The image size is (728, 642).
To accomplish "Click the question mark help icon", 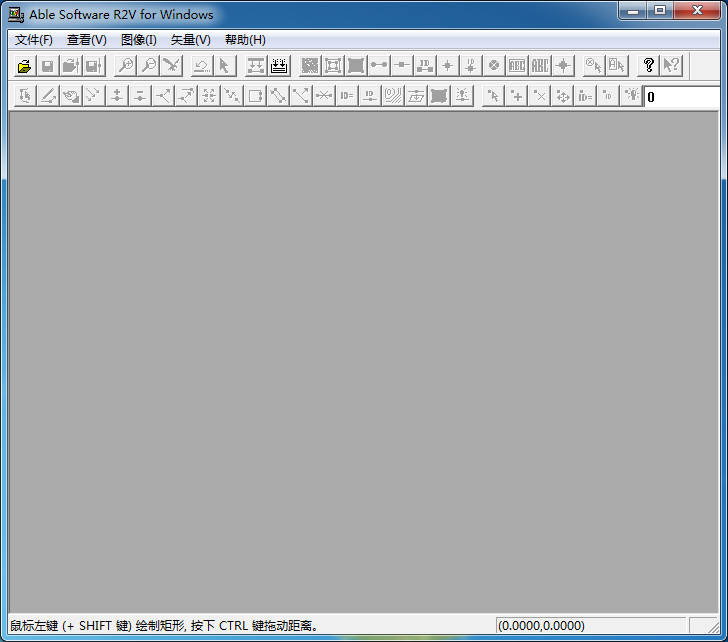I will pos(648,66).
